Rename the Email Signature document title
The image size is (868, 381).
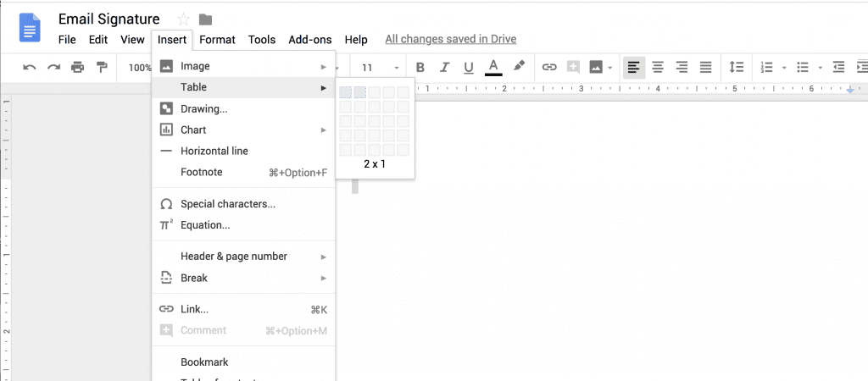109,19
